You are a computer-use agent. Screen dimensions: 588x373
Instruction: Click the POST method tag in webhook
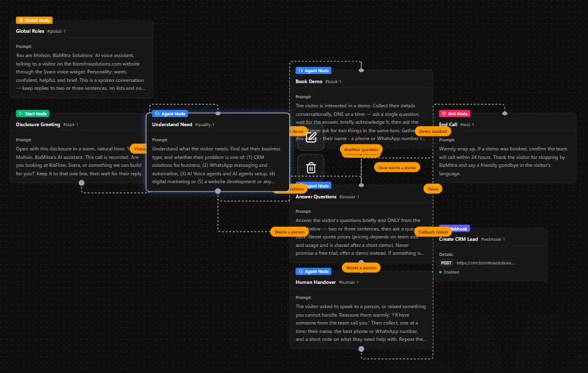coord(446,263)
